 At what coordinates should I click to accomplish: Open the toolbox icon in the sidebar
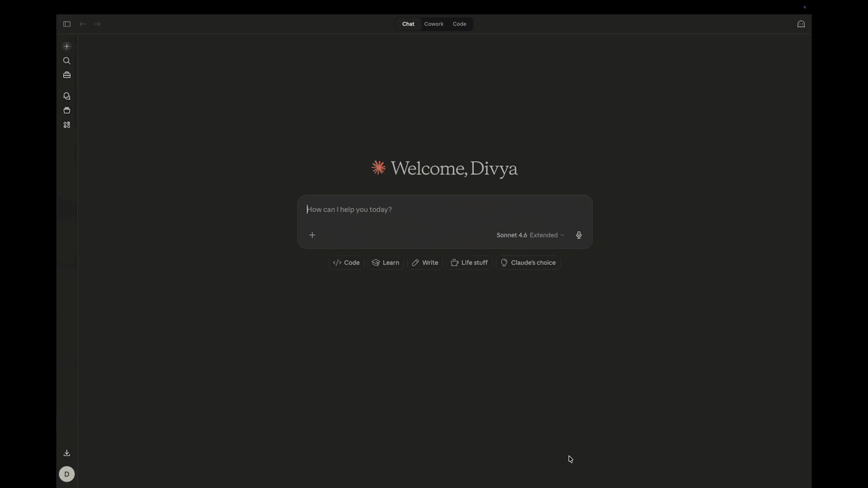(x=66, y=75)
